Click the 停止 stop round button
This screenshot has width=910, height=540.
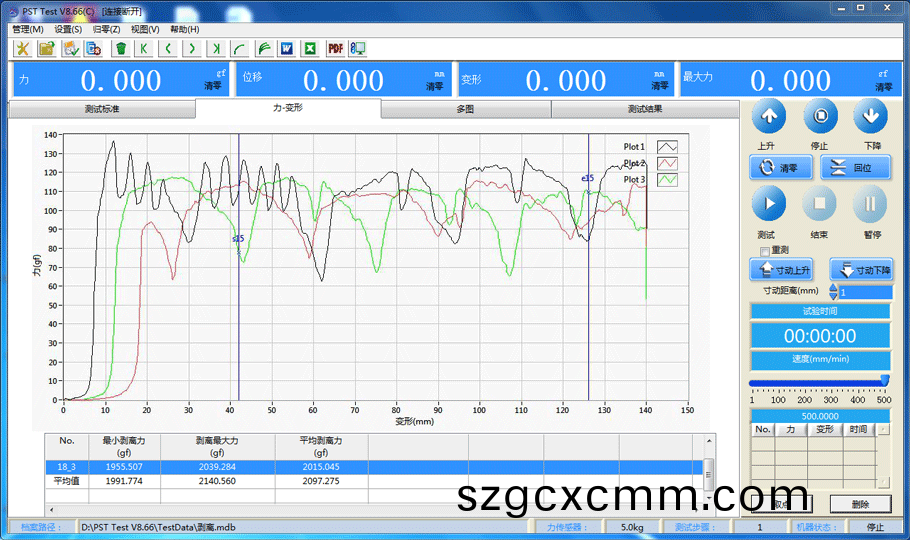click(819, 116)
